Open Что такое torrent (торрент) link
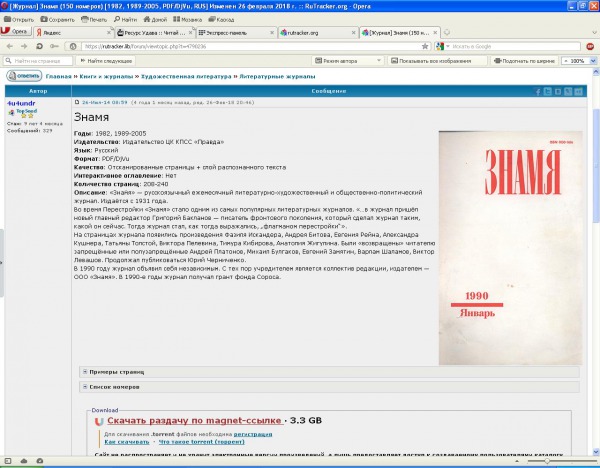Image resolution: width=600 pixels, height=468 pixels. click(202, 442)
